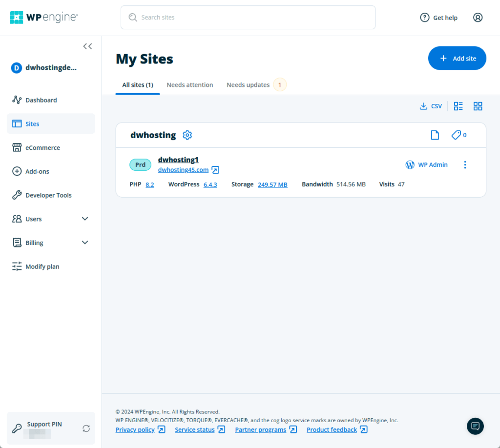Switch to All sites (1) tab

point(138,85)
